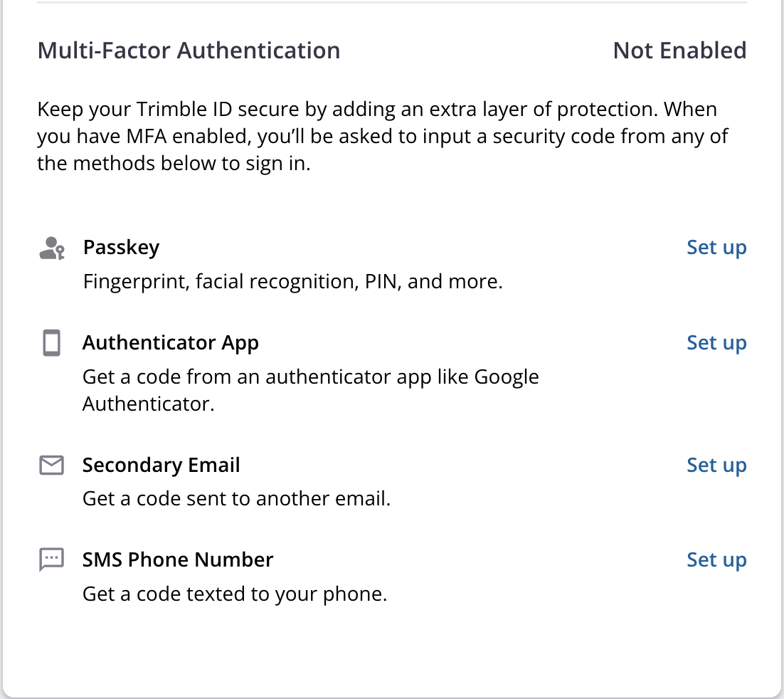Select the Passkey method title
This screenshot has height=699, width=784.
pyautogui.click(x=121, y=248)
